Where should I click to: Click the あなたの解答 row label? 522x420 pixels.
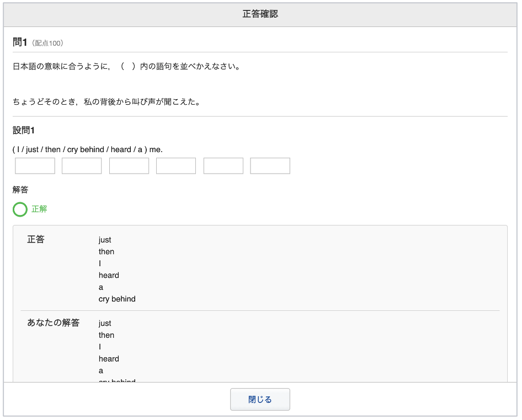pos(54,322)
